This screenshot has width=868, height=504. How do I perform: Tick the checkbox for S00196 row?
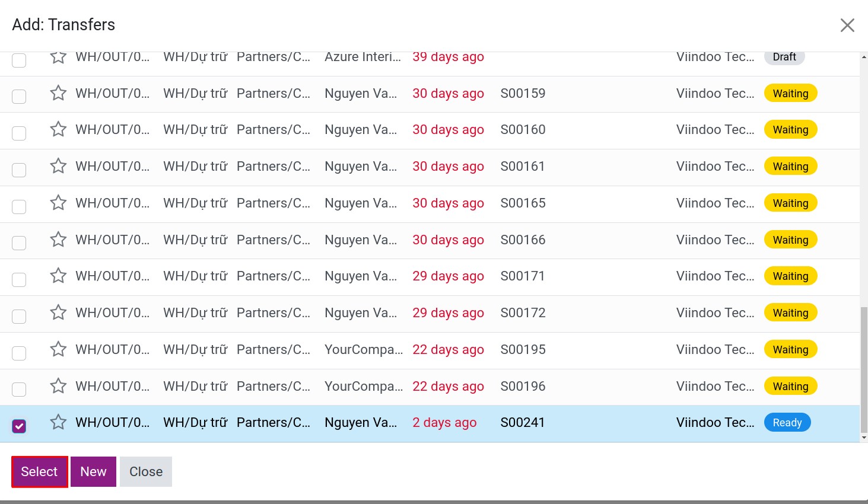click(19, 390)
